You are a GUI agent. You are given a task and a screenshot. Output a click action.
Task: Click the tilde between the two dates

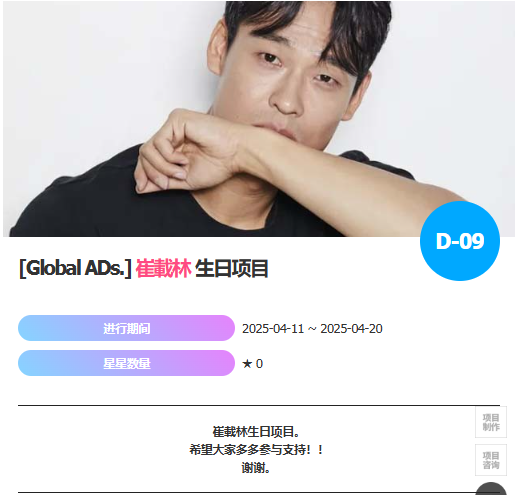[x=312, y=329]
